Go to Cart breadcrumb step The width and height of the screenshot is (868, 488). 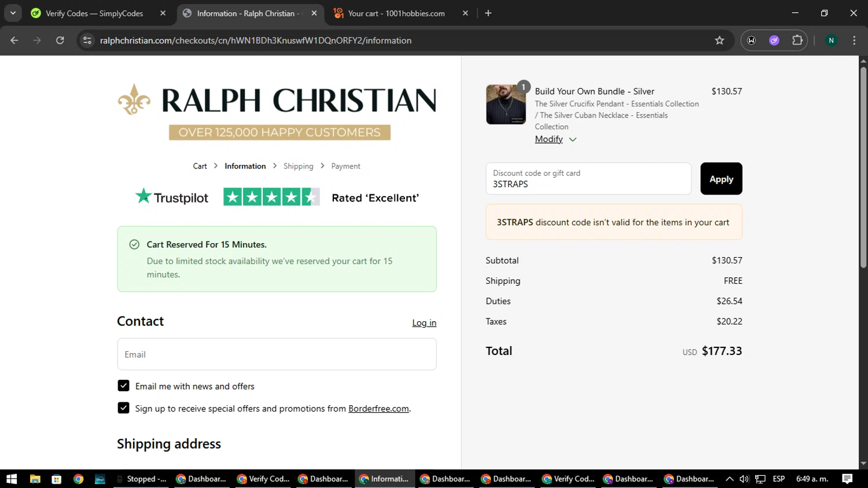(200, 166)
